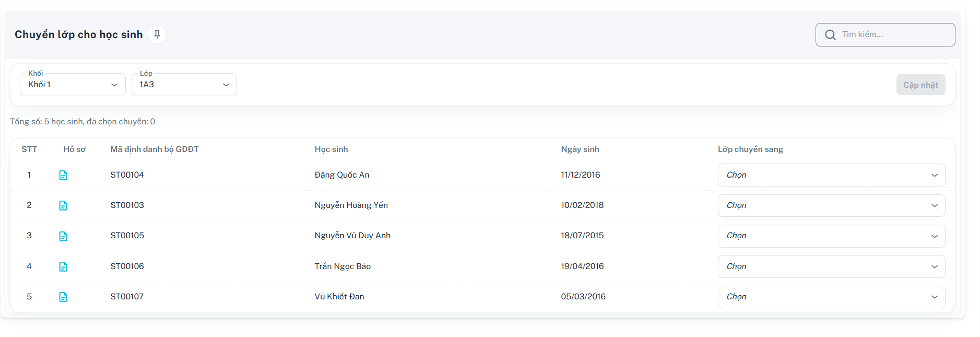The image size is (980, 337).
Task: Click birth date 19/04/2016
Action: click(582, 266)
